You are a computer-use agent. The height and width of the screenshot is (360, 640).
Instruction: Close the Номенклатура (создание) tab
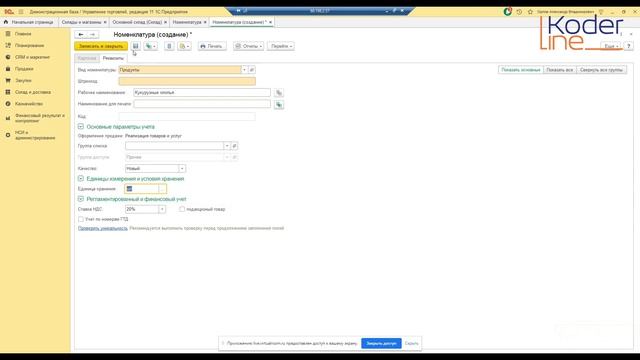pyautogui.click(x=270, y=22)
